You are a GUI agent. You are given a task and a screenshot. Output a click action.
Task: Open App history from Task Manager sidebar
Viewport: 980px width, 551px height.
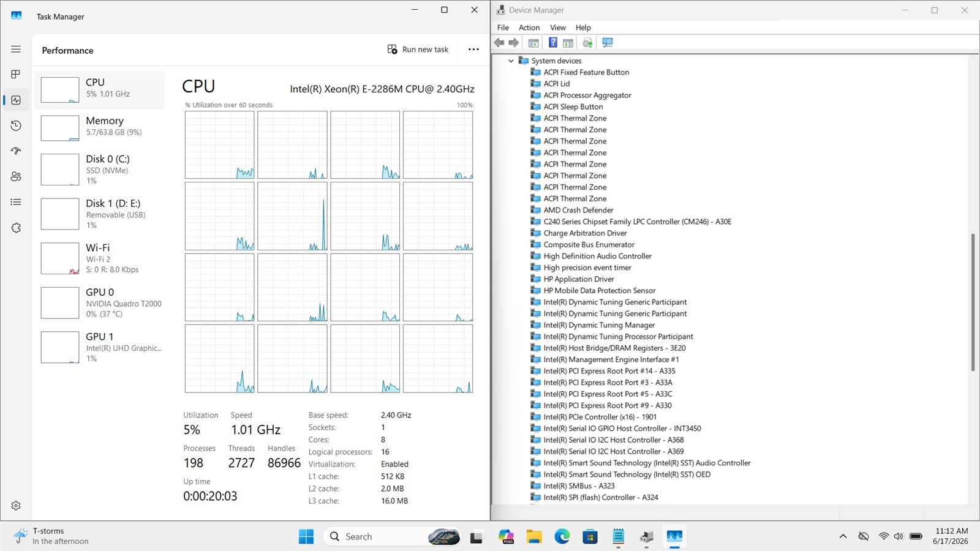click(16, 126)
